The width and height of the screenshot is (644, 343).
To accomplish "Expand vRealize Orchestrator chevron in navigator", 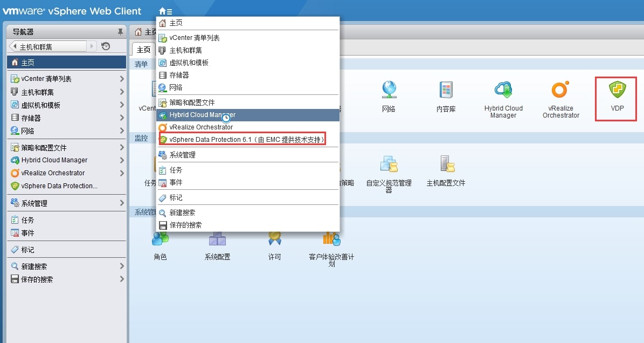I will click(122, 173).
